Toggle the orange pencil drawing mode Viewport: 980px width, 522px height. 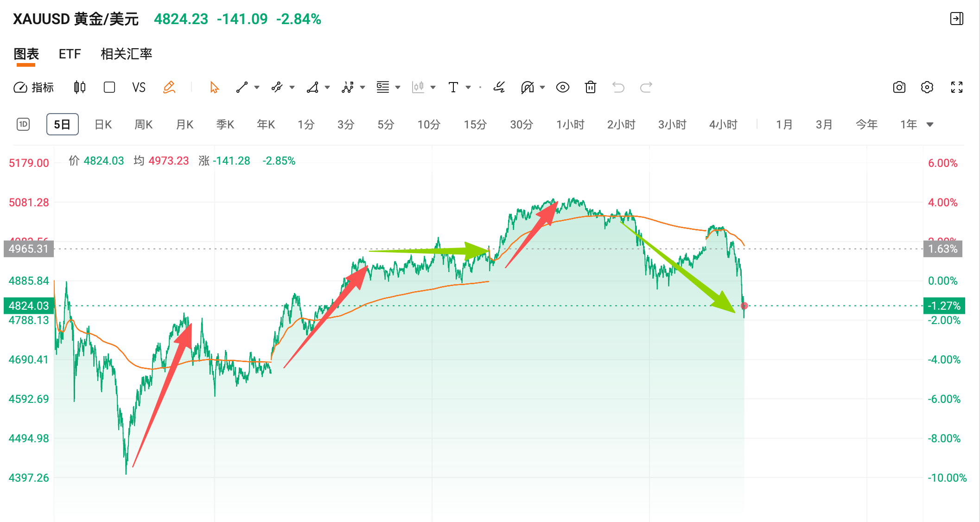click(169, 87)
